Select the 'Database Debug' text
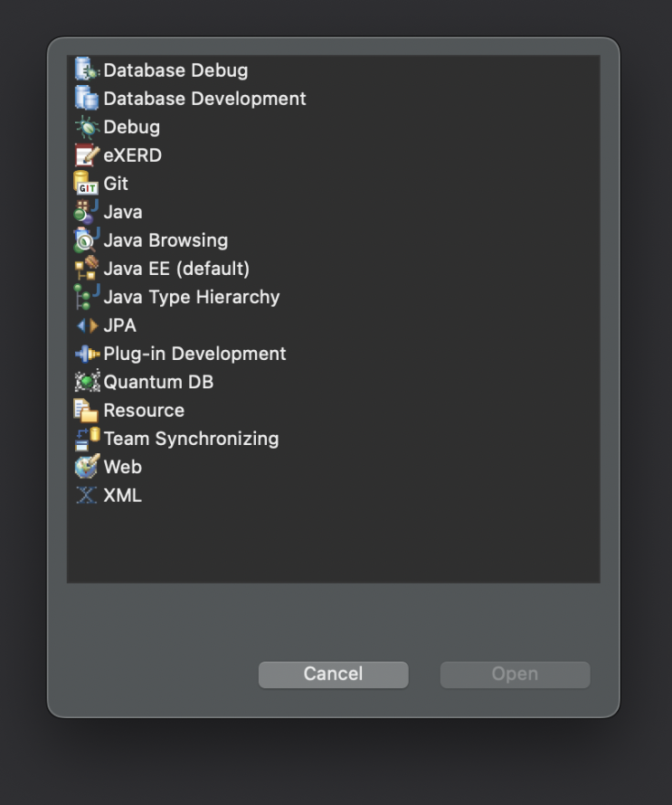The image size is (672, 805). tap(175, 71)
